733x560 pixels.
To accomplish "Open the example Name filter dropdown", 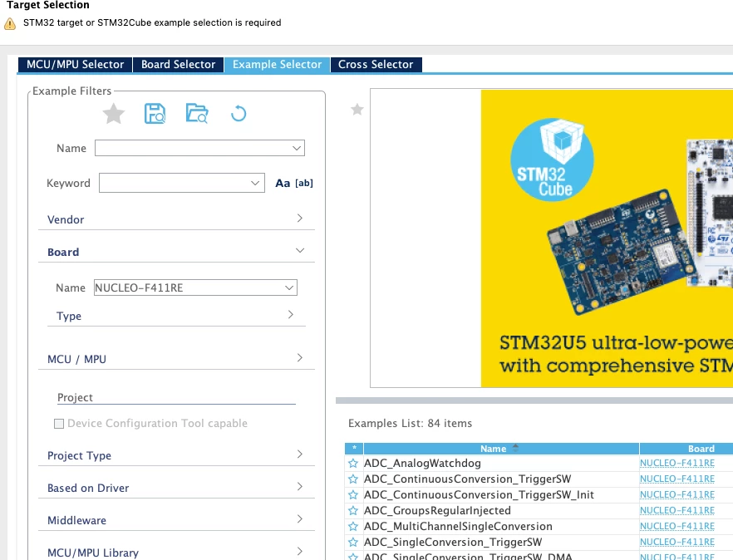I will click(297, 148).
